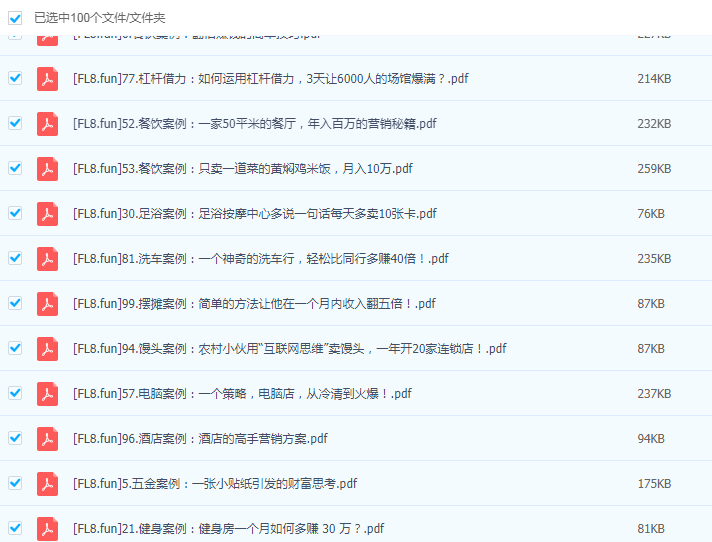
Task: Click PDF icon for 足浴案例 file 30
Action: coord(47,214)
